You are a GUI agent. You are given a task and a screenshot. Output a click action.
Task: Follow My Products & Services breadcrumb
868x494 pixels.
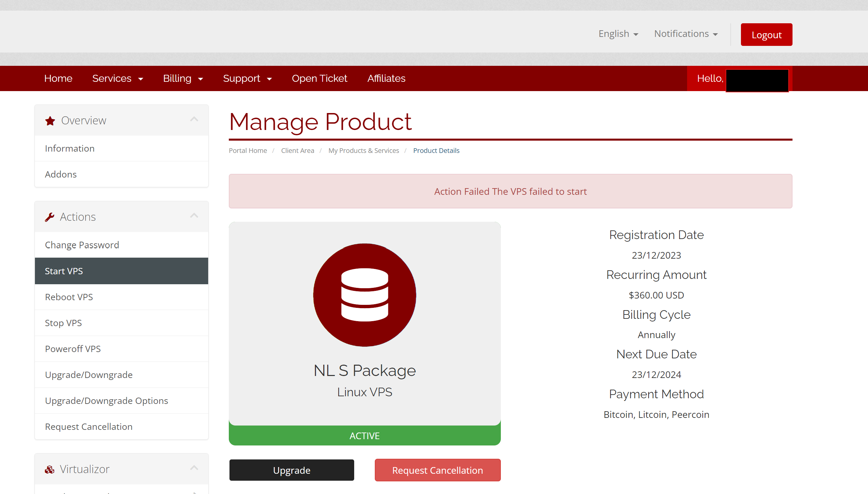click(363, 151)
